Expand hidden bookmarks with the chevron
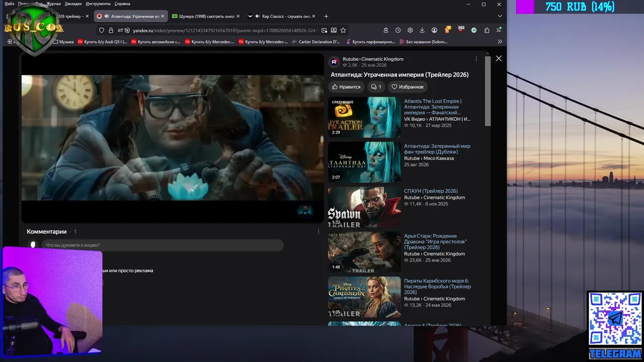 point(500,42)
